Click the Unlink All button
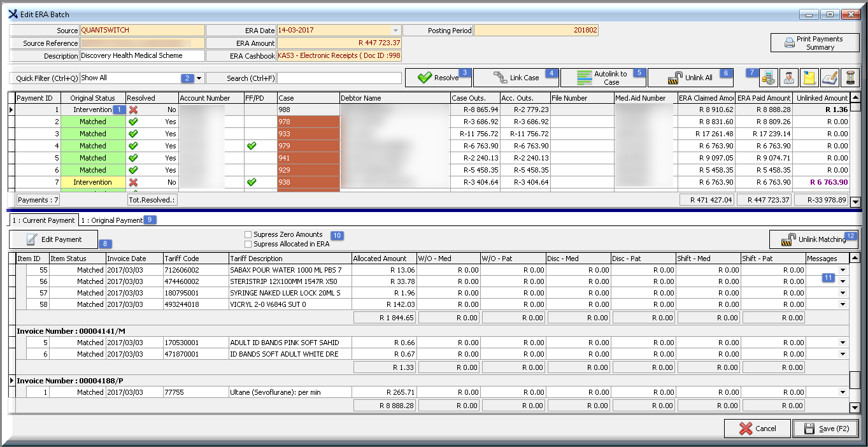This screenshot has height=447, width=868. 690,78
